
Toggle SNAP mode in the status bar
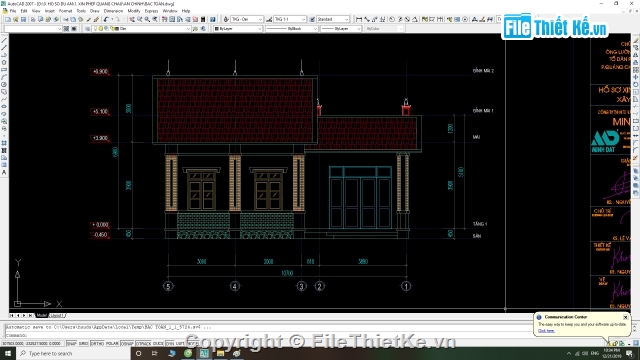click(x=71, y=344)
